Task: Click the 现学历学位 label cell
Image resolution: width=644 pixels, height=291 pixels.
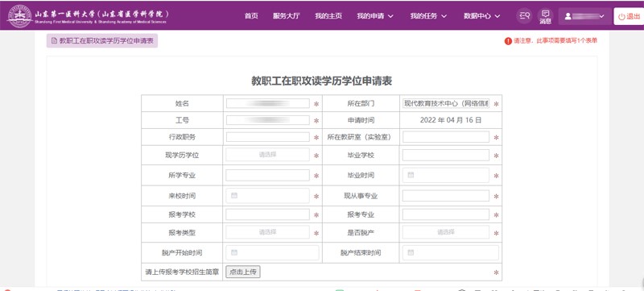Action: coord(182,156)
